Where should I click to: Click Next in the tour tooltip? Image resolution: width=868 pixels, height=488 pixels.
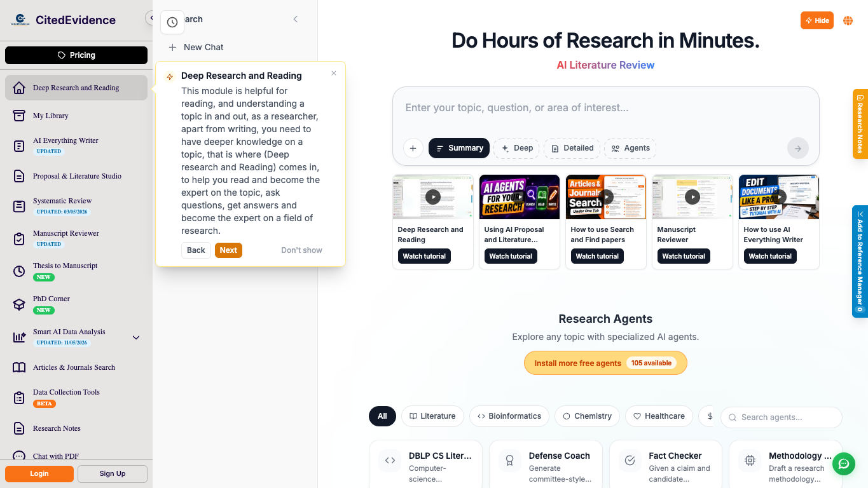tap(228, 250)
